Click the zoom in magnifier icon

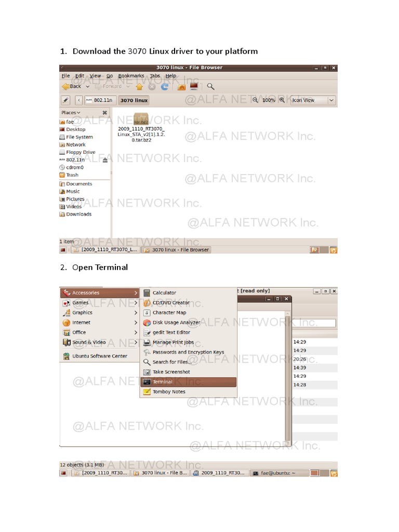coord(282,100)
